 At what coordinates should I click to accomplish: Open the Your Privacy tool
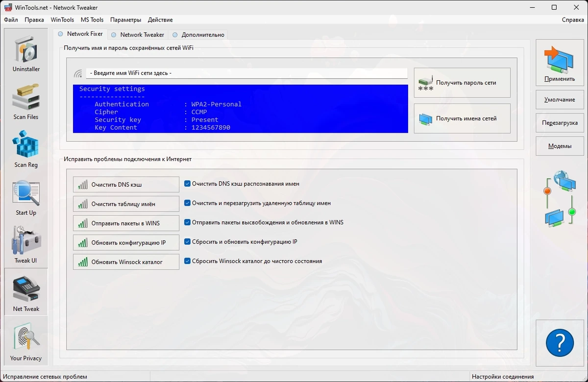click(x=26, y=340)
